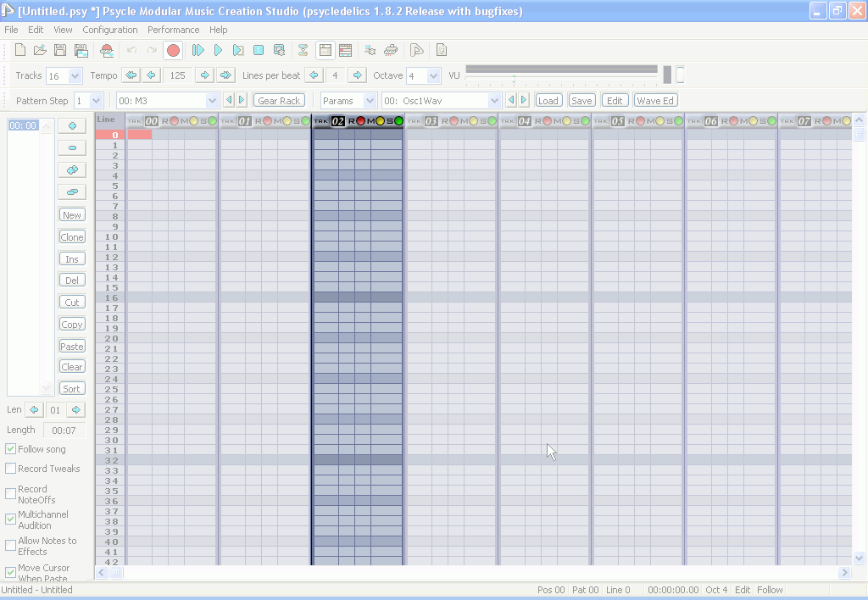Click the minus icon button in sequence panel
868x600 pixels.
tap(72, 147)
